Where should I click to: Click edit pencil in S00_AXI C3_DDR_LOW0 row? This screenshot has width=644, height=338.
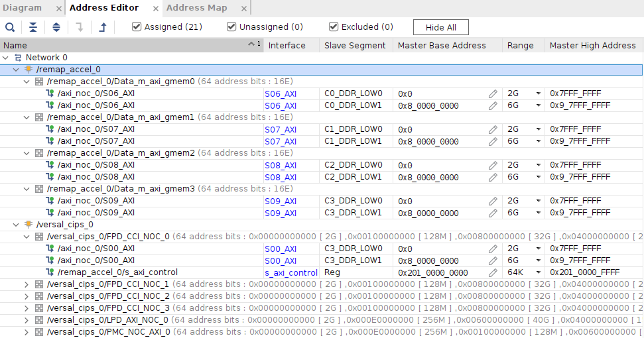tap(493, 249)
